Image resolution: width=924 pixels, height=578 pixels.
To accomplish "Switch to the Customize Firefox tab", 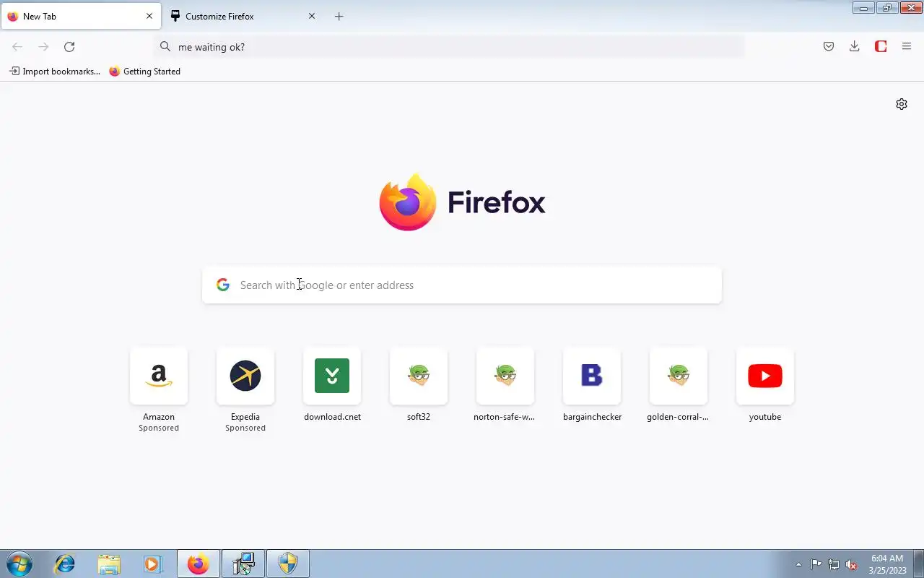I will 243,16.
